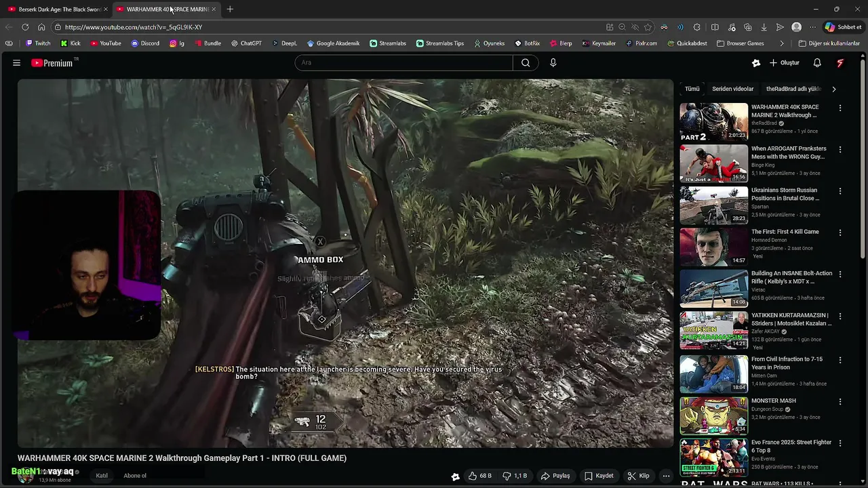Click the Ara search field

tap(404, 62)
